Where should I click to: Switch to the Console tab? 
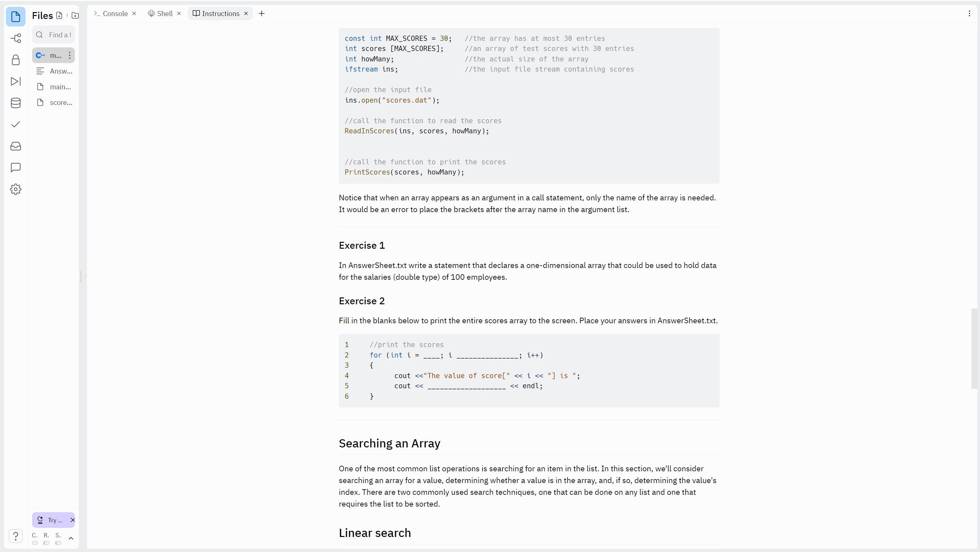[x=115, y=13]
